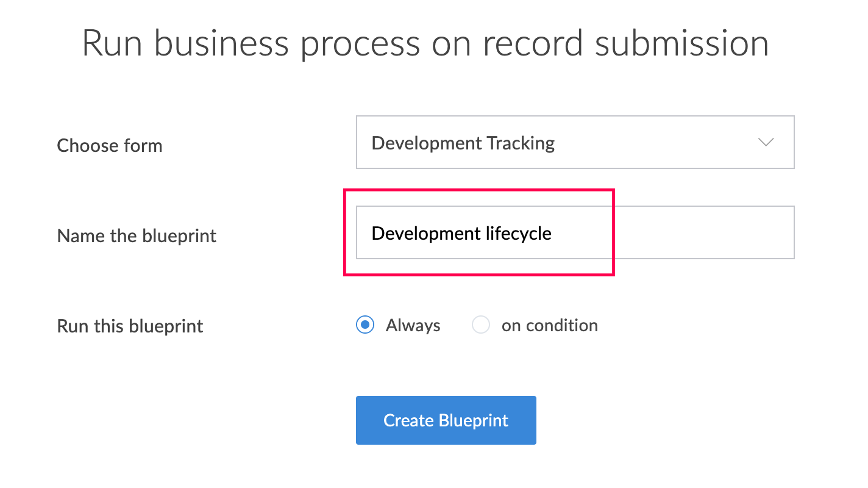This screenshot has width=868, height=488.
Task: Click the Run this blueprint label
Action: pos(130,326)
